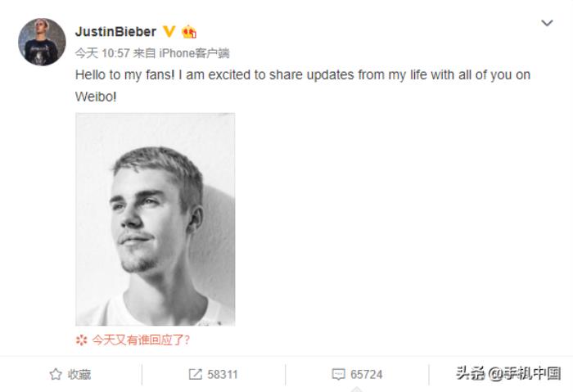Open reposts via the 58311 count
573x392 pixels.
click(222, 375)
